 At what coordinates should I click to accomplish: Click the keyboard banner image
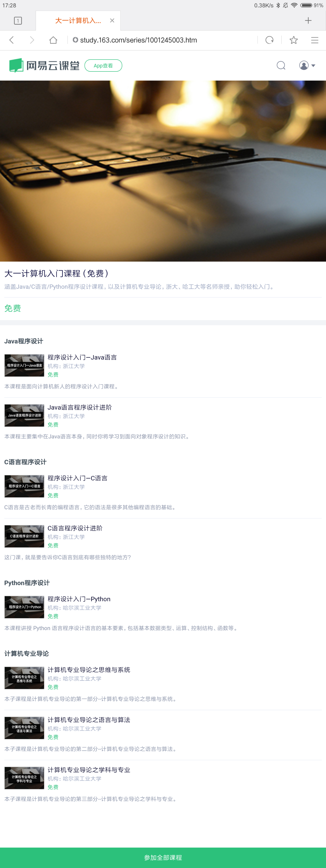(x=163, y=171)
